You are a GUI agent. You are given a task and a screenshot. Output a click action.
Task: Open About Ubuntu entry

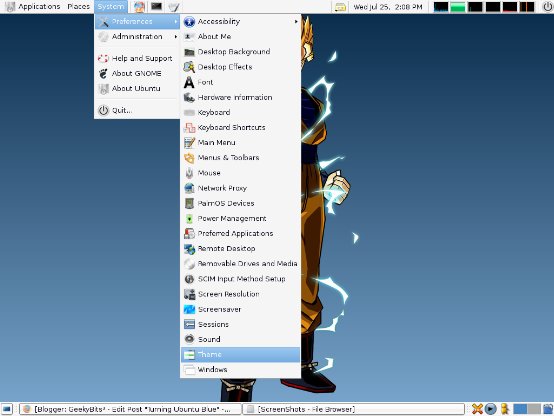[137, 88]
